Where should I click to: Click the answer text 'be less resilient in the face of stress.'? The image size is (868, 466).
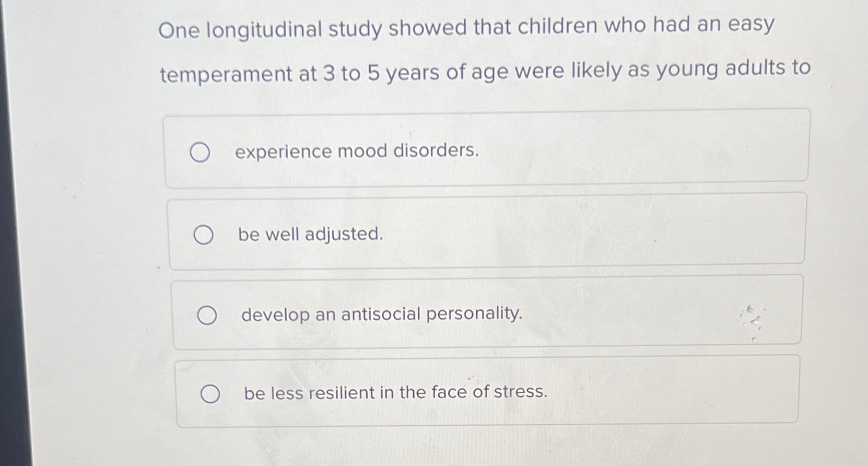396,393
